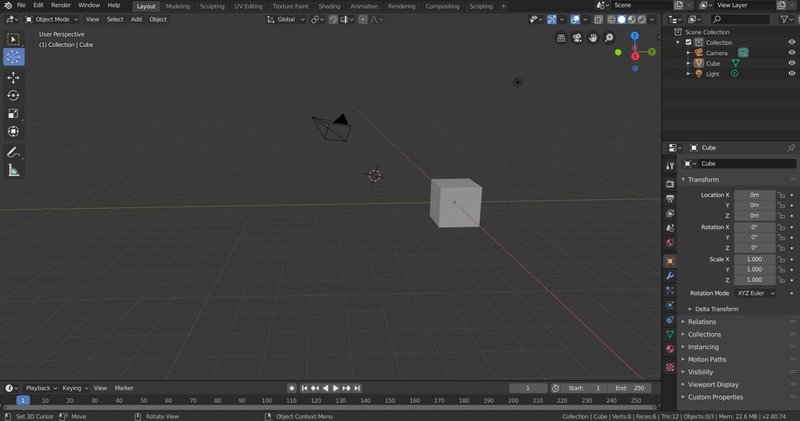
Task: Open the Active Tool properties tab
Action: click(x=670, y=166)
